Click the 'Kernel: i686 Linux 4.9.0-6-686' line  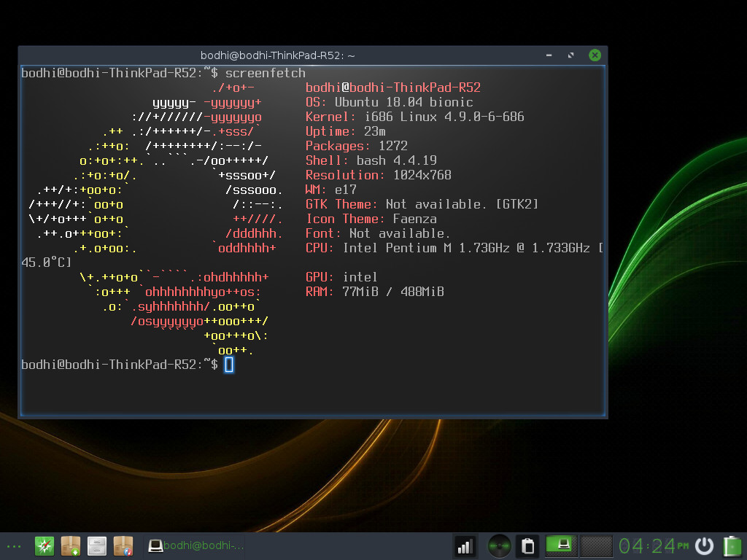(x=415, y=117)
